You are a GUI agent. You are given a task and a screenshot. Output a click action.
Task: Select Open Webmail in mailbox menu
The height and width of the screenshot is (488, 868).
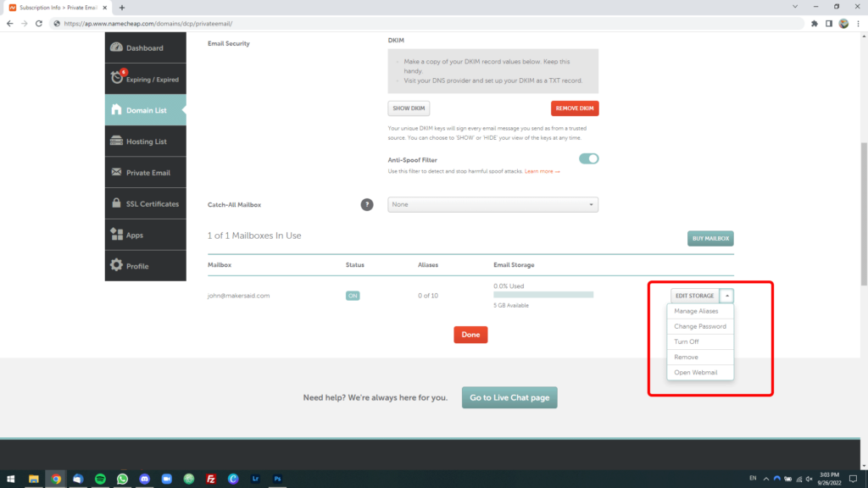(x=700, y=373)
